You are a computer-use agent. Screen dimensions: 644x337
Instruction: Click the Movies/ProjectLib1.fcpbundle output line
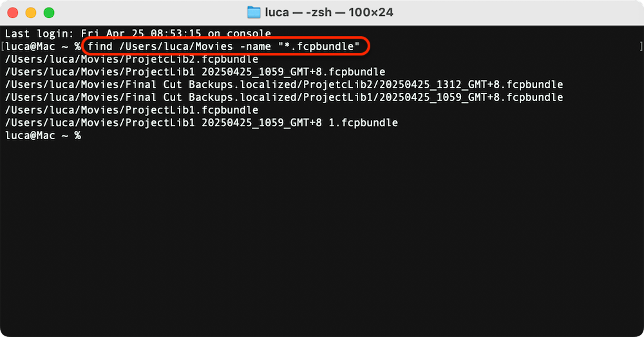pos(131,110)
